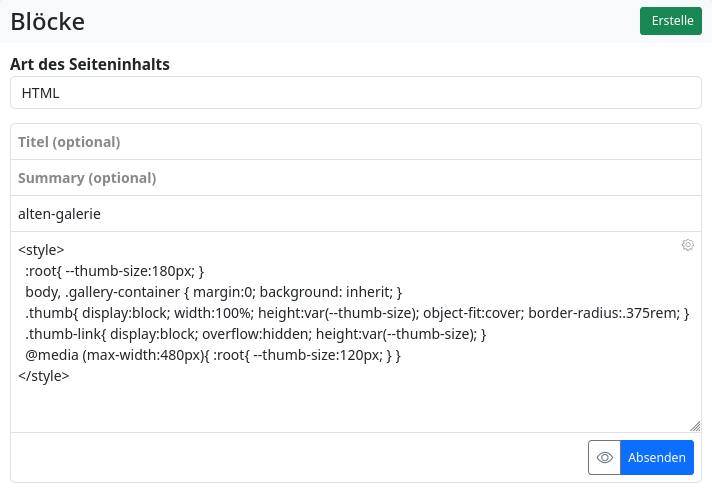This screenshot has width=712, height=493.
Task: Toggle the eye preview button
Action: 604,457
